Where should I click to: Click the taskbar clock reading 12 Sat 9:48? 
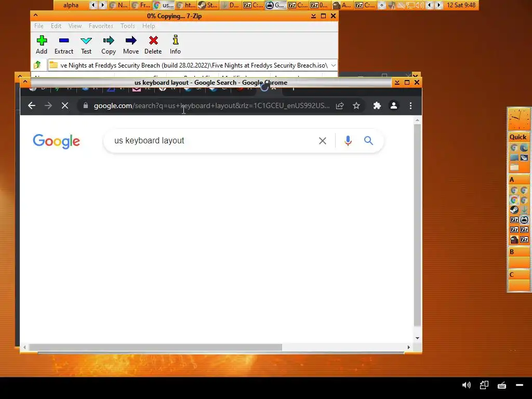tap(461, 5)
